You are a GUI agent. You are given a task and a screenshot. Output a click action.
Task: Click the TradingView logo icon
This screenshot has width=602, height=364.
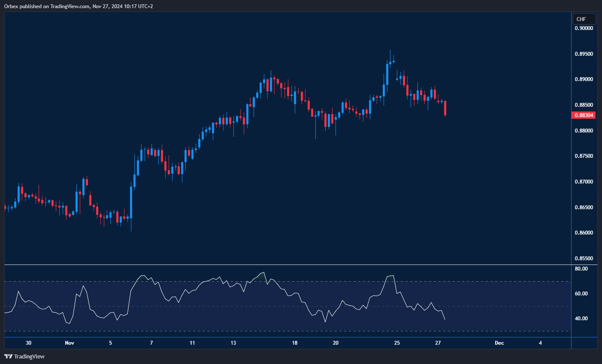tap(8, 356)
